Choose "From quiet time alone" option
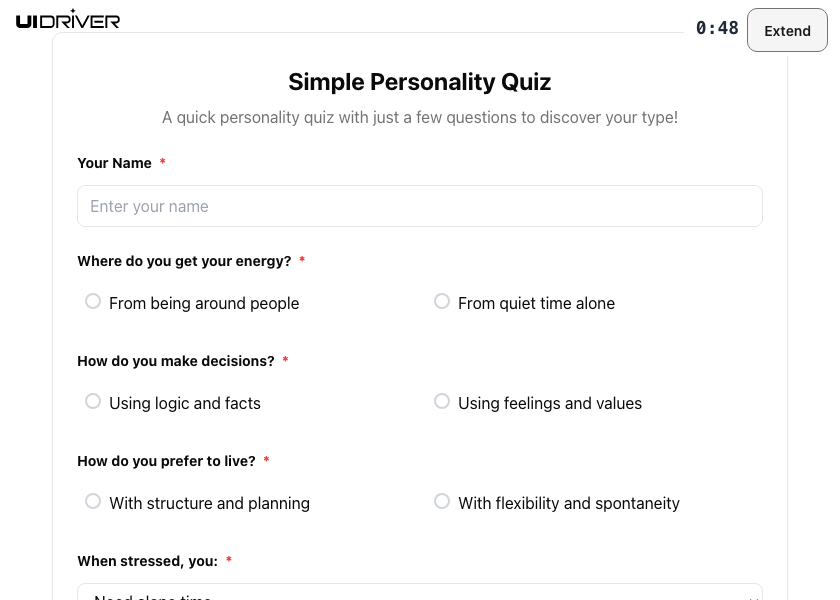Viewport: 840px width, 600px height. (442, 301)
